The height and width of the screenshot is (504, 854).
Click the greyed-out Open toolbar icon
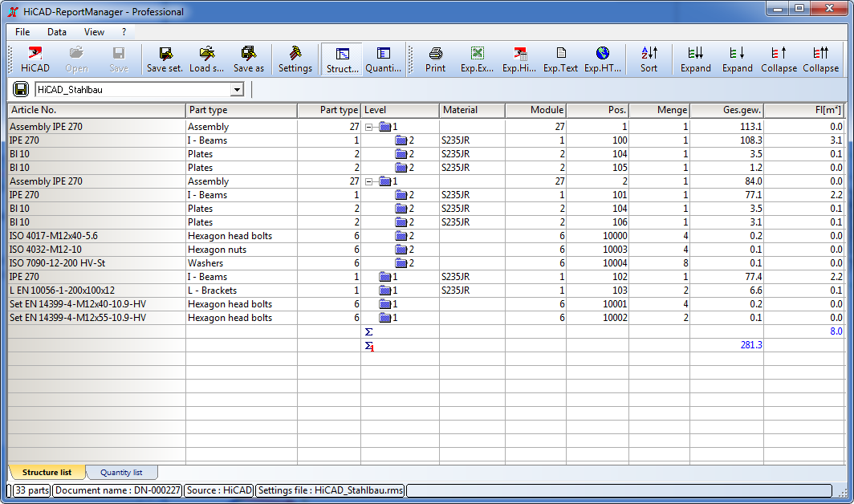point(77,59)
